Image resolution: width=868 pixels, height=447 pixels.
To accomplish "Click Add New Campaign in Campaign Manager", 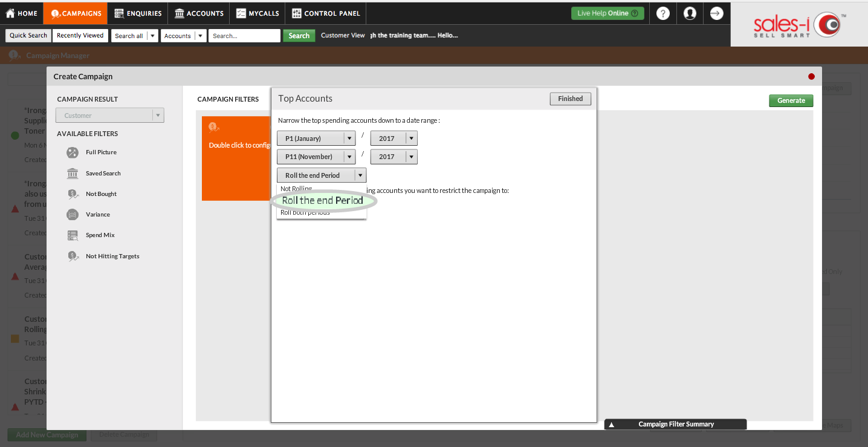I will 47,435.
